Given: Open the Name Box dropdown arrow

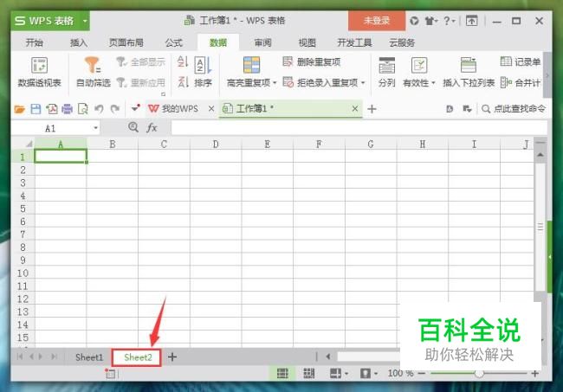Looking at the screenshot, I should pos(95,128).
